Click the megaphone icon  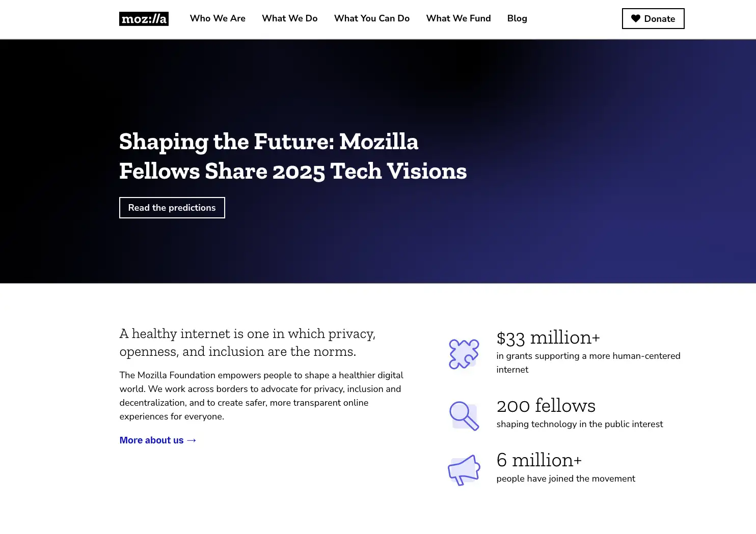click(x=464, y=470)
